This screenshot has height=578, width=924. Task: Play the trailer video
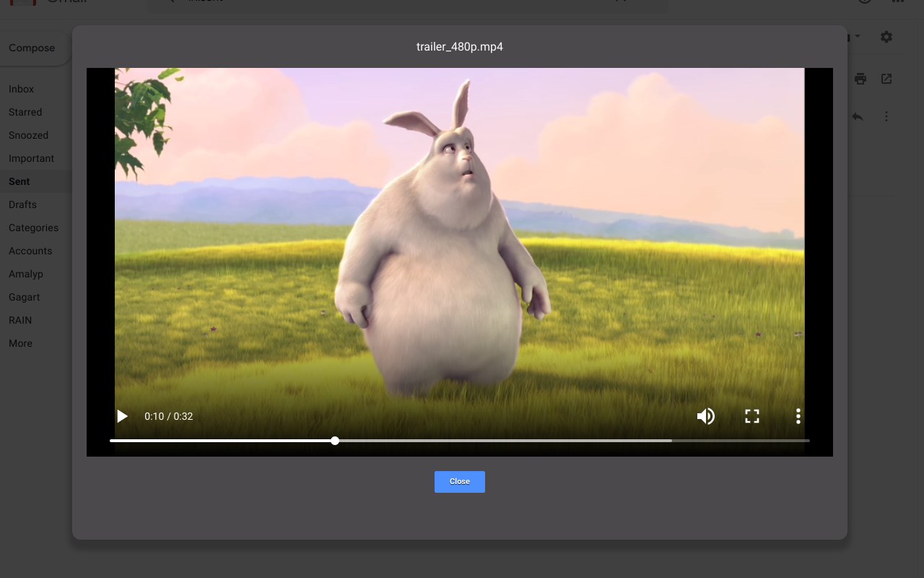pyautogui.click(x=123, y=416)
